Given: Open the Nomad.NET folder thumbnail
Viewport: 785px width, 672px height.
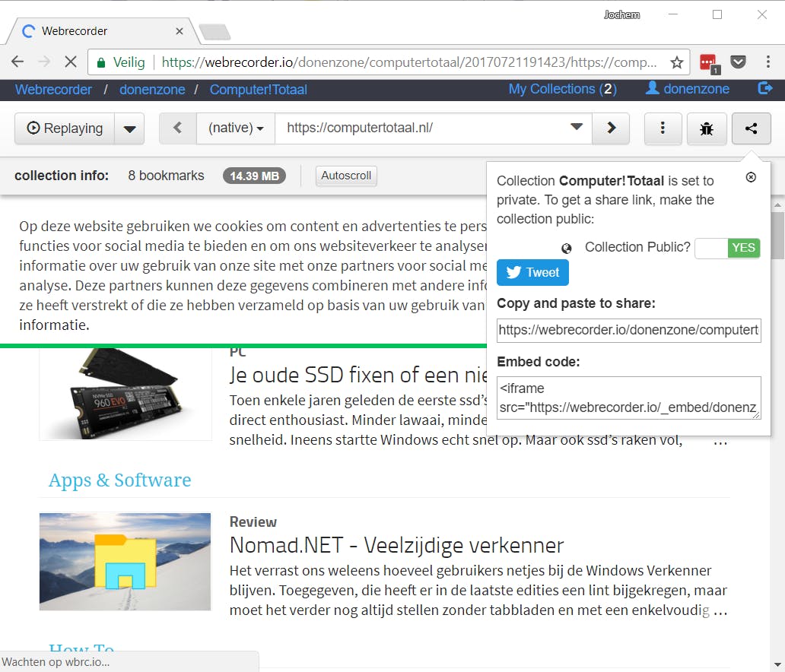Looking at the screenshot, I should 126,562.
